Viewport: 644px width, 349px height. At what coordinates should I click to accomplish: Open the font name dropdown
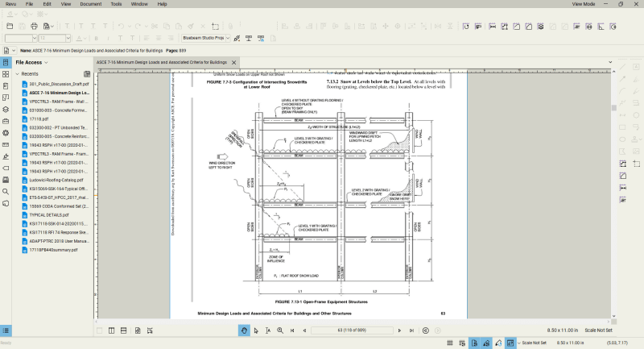35,38
